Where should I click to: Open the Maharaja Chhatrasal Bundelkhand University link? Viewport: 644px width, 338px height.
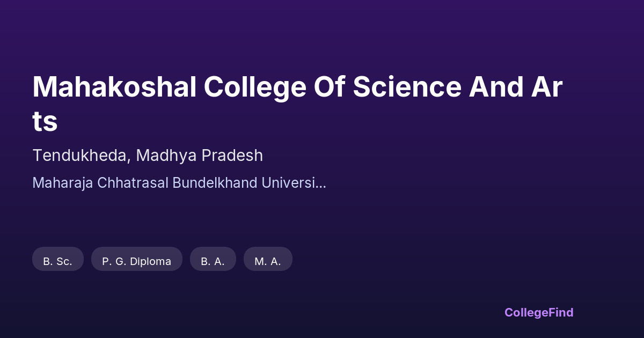point(179,183)
